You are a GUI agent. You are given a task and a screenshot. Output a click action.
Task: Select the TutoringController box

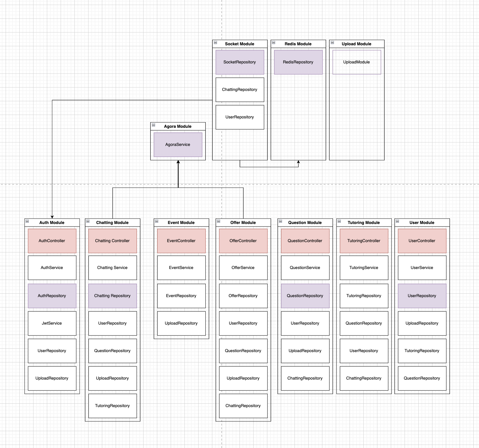tap(364, 241)
